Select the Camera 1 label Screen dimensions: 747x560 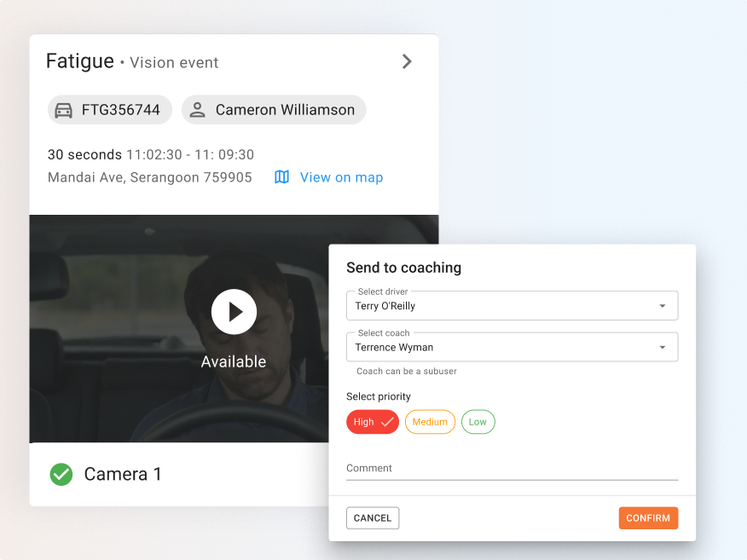click(123, 474)
